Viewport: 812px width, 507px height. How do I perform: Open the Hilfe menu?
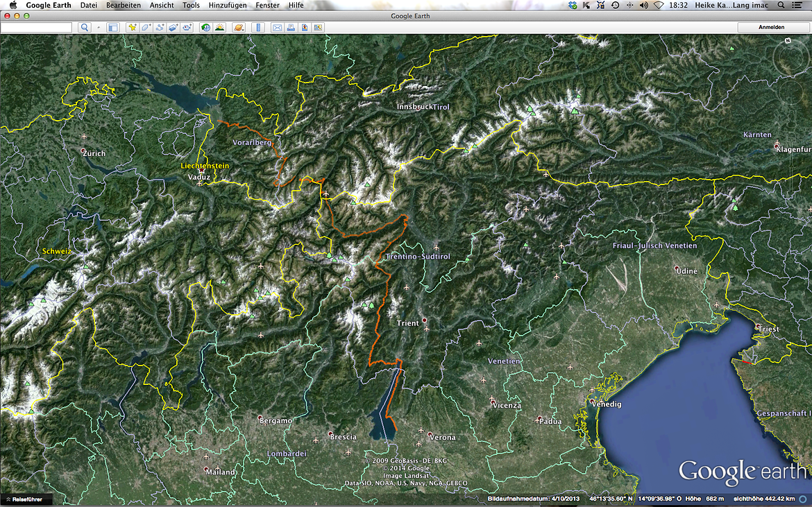tap(296, 5)
